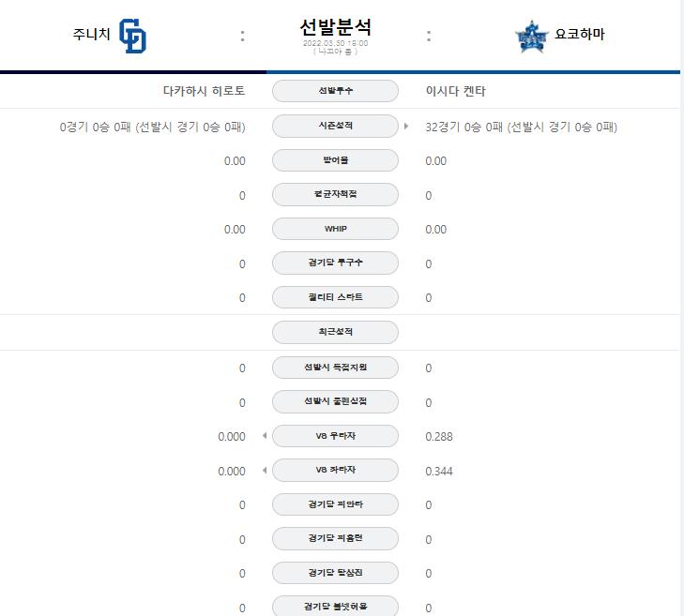Click pitcher name 다카하시 히로토
The width and height of the screenshot is (684, 616).
[x=204, y=91]
